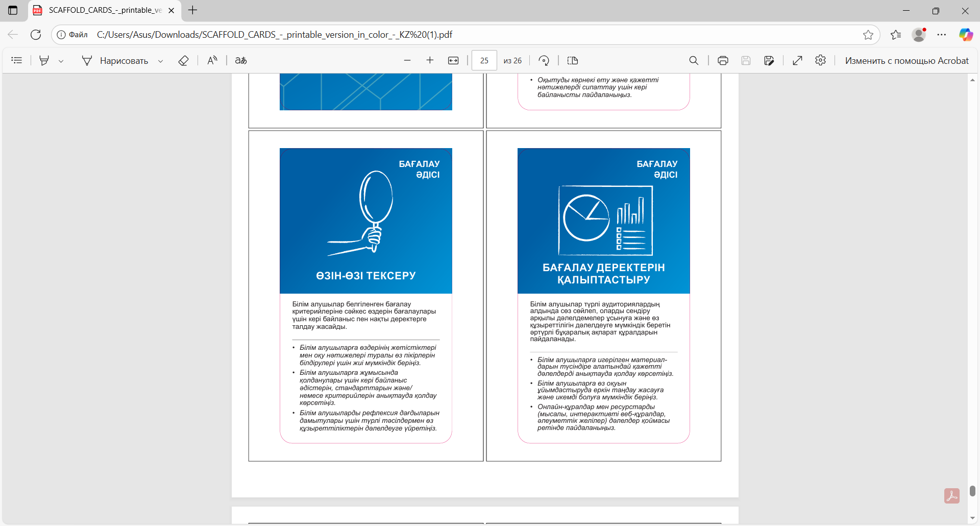Screen dimensions: 980x526
Task: Open PDF viewer settings
Action: tap(821, 61)
